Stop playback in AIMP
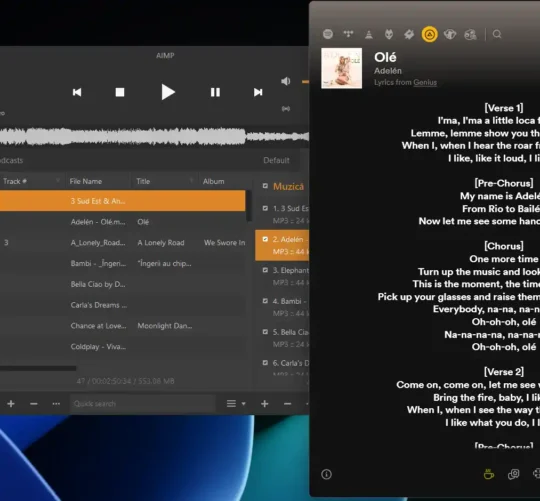Image resolution: width=540 pixels, height=501 pixels. click(120, 92)
